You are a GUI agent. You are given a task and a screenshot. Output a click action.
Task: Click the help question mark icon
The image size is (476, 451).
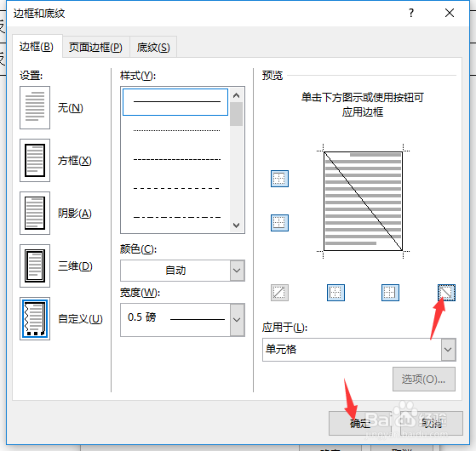click(411, 13)
